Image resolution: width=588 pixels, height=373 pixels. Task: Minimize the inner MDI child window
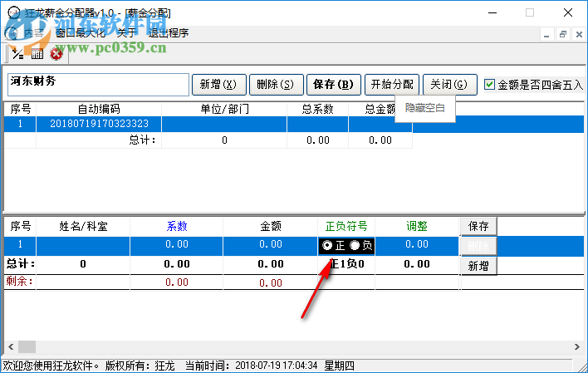(x=546, y=35)
